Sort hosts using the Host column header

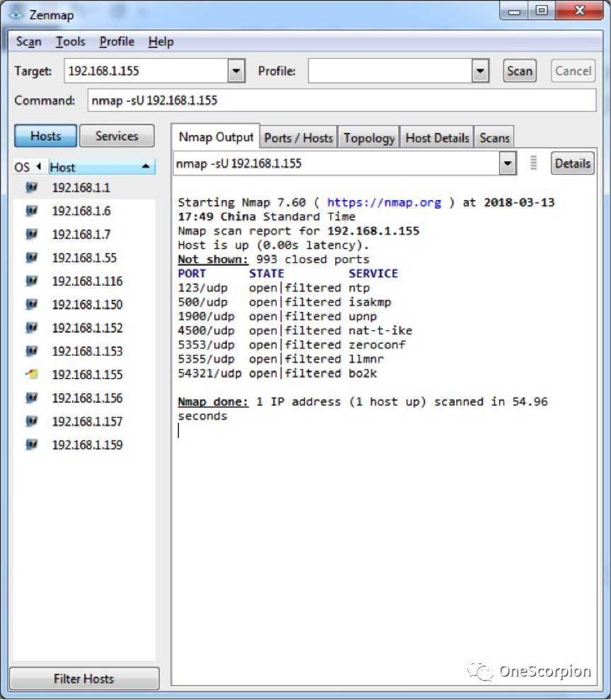click(x=102, y=167)
